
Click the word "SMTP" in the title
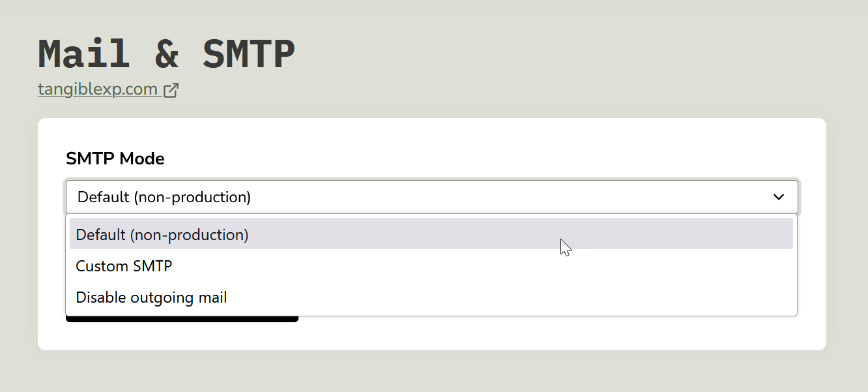coord(249,55)
